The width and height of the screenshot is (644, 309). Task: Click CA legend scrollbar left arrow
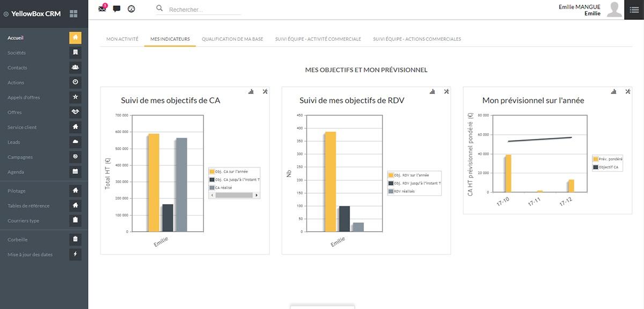click(212, 195)
